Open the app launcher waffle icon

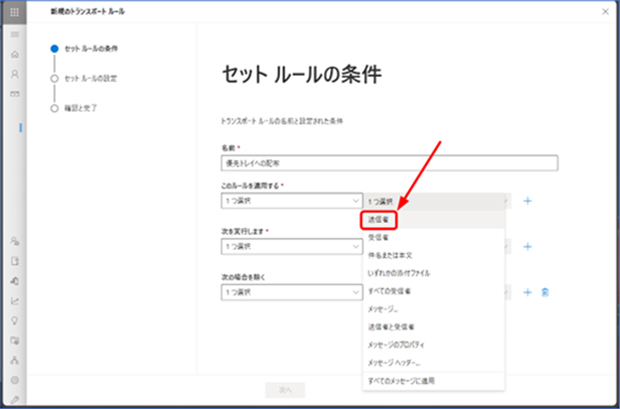click(15, 12)
